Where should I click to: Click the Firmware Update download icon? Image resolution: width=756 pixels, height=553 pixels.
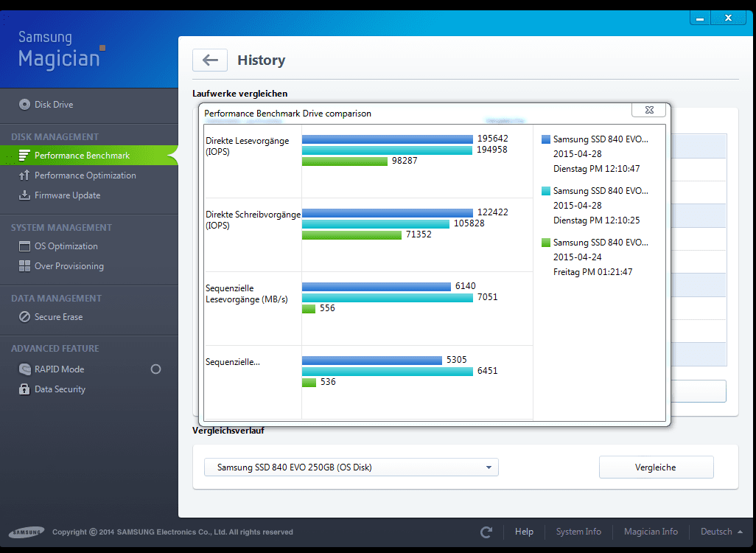pos(24,195)
